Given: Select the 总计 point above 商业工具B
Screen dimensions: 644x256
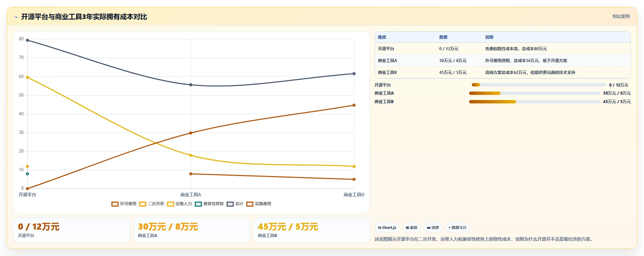Looking at the screenshot, I should (354, 74).
